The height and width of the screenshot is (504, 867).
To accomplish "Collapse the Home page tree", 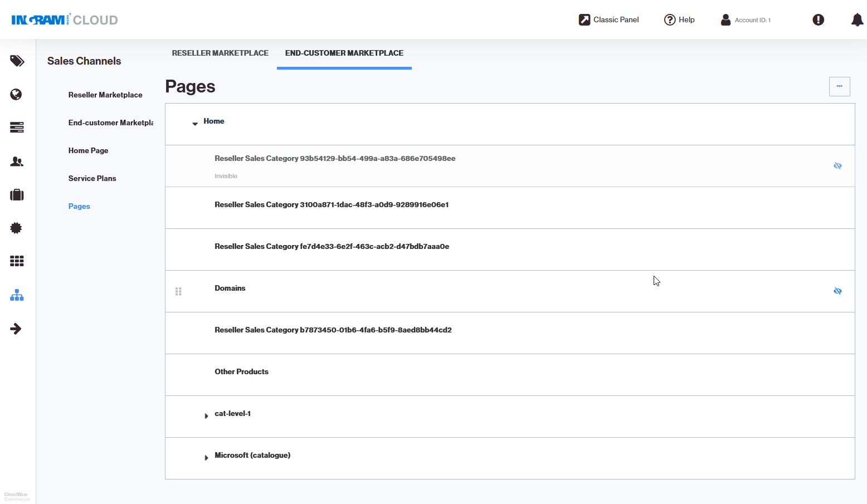I will pos(194,124).
